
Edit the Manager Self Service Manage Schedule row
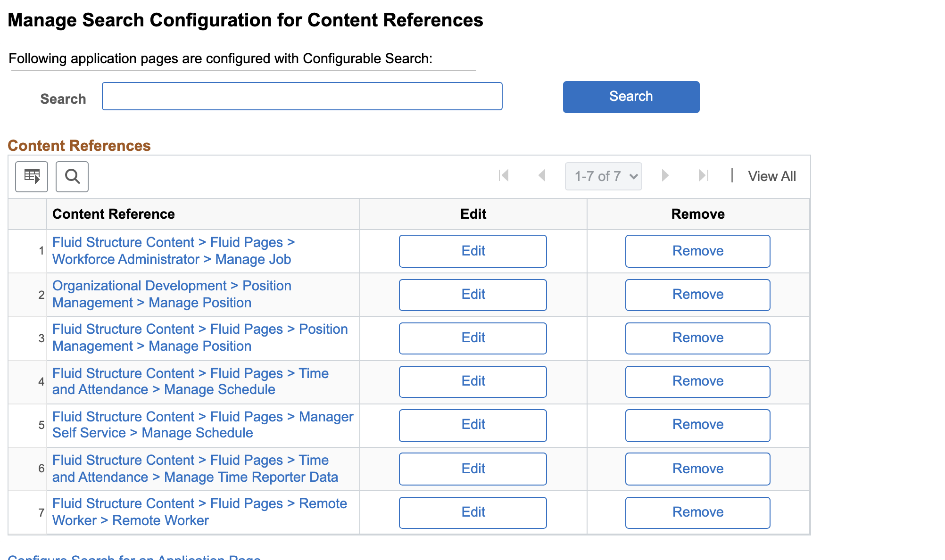click(x=472, y=425)
